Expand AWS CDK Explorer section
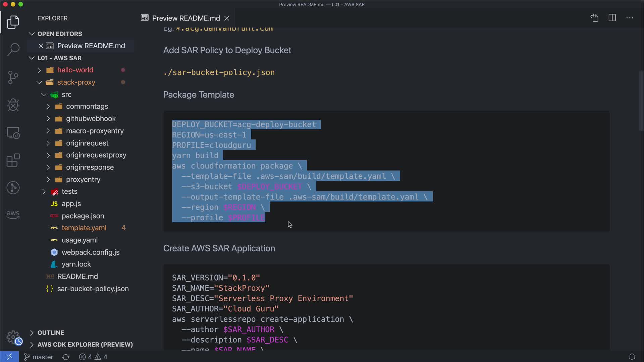 click(85, 345)
